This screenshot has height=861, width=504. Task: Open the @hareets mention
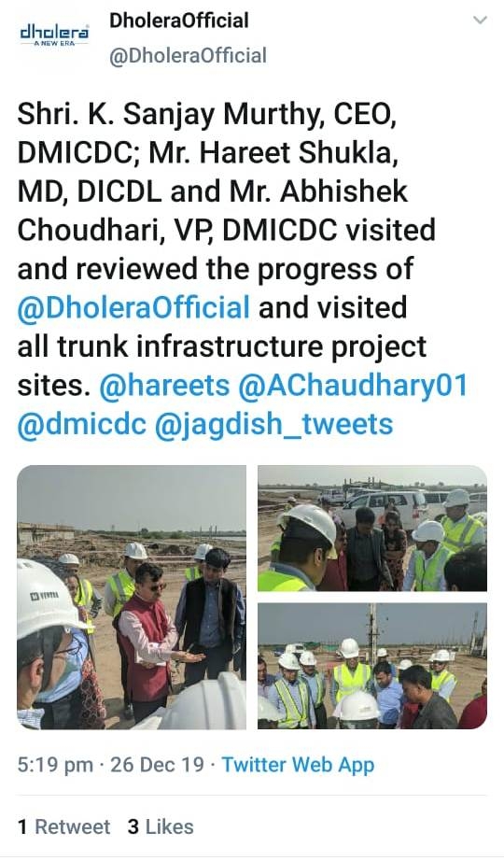point(164,386)
